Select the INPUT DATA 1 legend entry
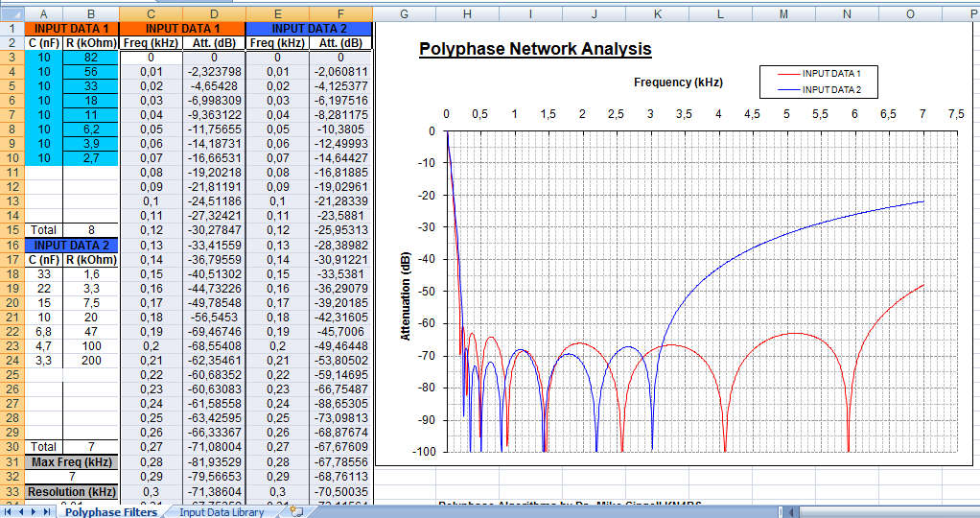The image size is (980, 518). pyautogui.click(x=819, y=74)
